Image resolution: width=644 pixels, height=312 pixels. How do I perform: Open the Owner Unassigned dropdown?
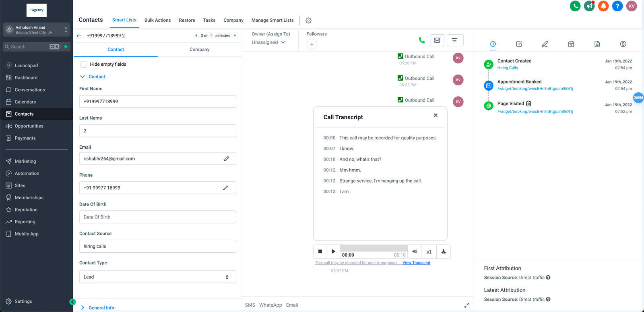tap(268, 42)
